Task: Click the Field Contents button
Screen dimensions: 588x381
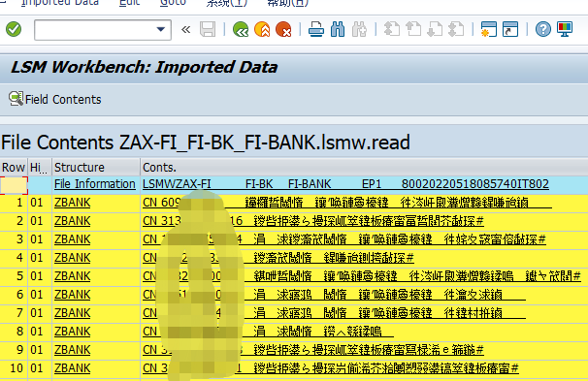Action: [55, 99]
